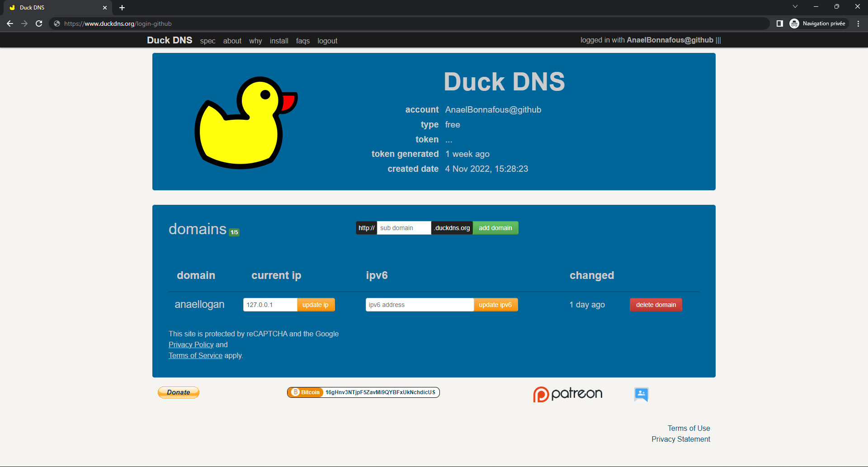This screenshot has height=467, width=868.
Task: Click the browser back arrow
Action: coord(10,24)
